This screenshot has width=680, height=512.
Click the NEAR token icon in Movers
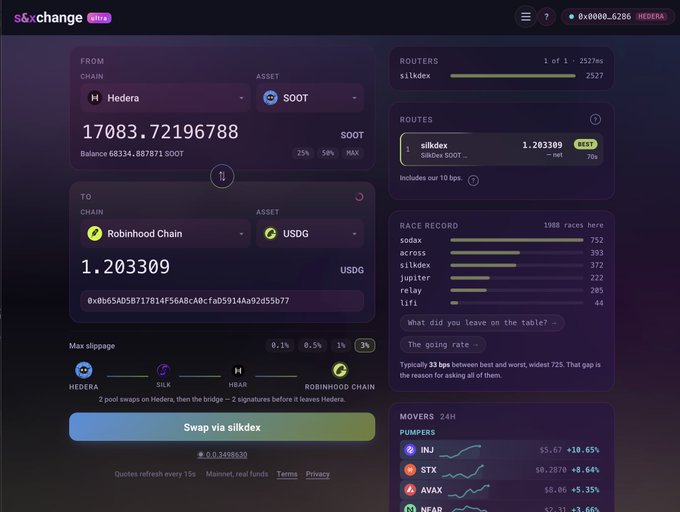(410, 509)
